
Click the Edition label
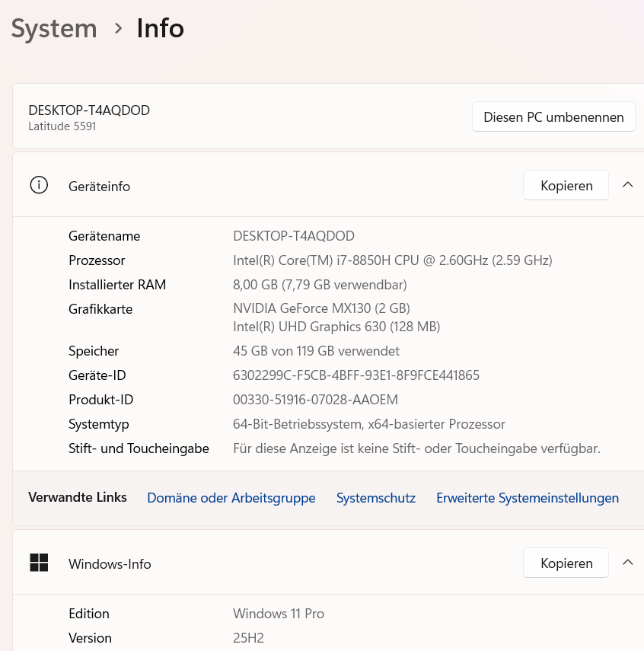click(89, 614)
